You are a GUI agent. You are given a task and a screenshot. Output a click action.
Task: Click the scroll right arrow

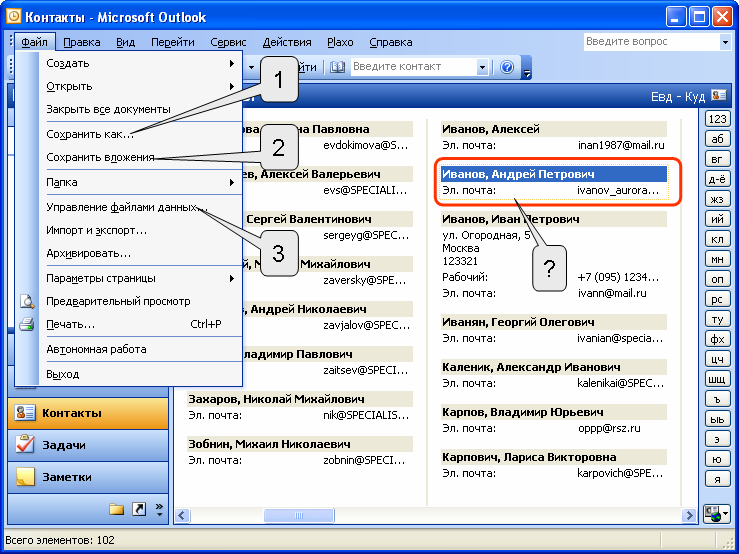pyautogui.click(x=689, y=515)
